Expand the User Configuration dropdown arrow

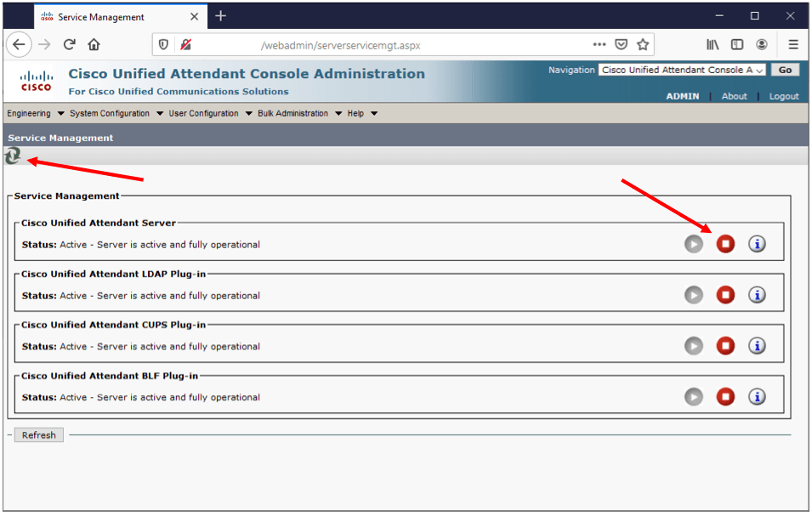coord(248,114)
